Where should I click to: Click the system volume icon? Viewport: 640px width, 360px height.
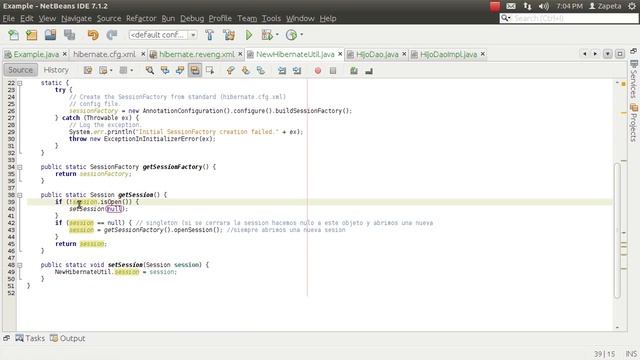click(x=543, y=6)
